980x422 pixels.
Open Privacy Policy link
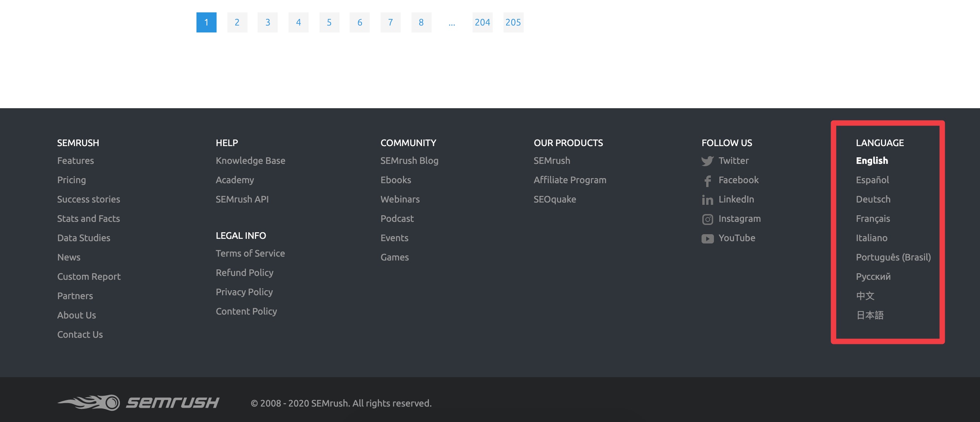244,292
